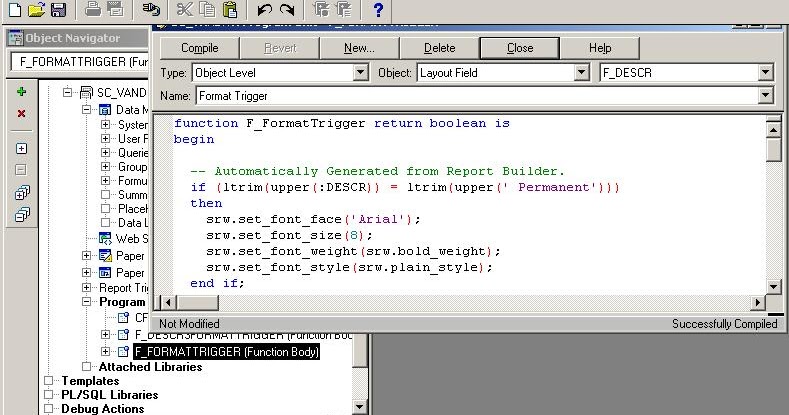Click the Collapse node icon in navigator sidebar

click(21, 170)
